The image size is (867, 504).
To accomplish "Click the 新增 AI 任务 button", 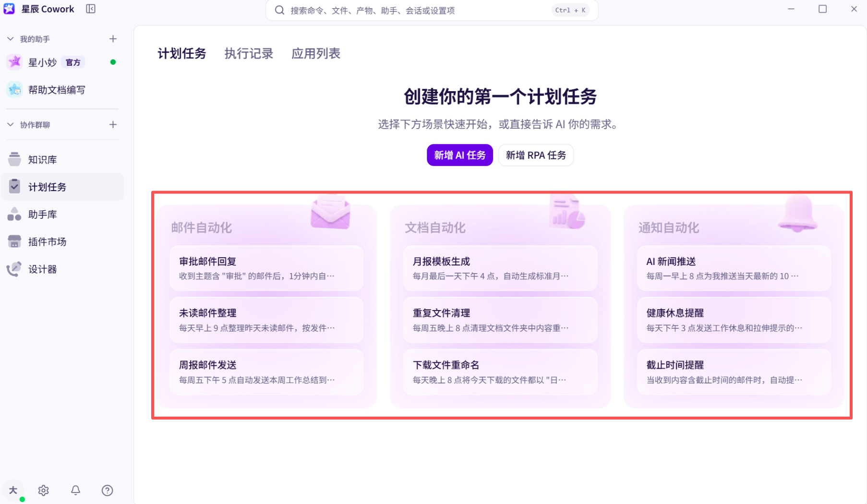I will [x=460, y=155].
